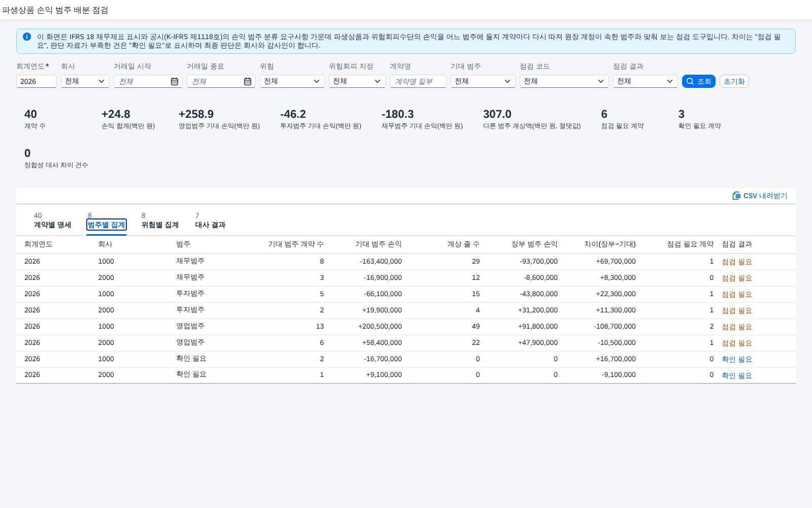The width and height of the screenshot is (812, 508).
Task: Open the 점검 코드 dropdown
Action: (x=564, y=81)
